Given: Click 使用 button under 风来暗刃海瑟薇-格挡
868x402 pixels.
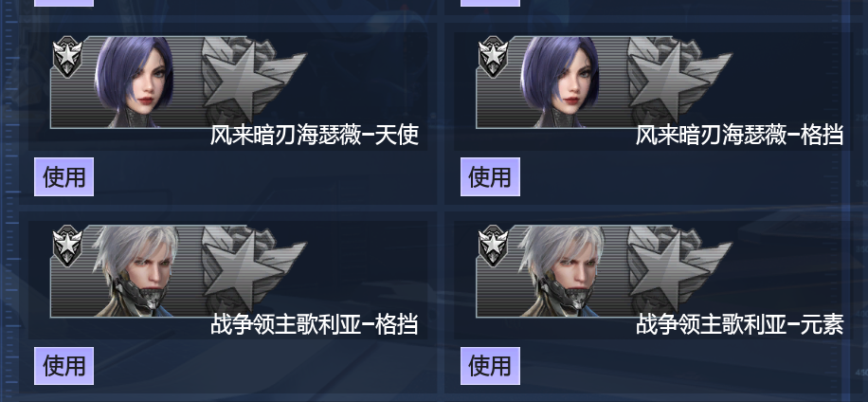Looking at the screenshot, I should tap(490, 176).
